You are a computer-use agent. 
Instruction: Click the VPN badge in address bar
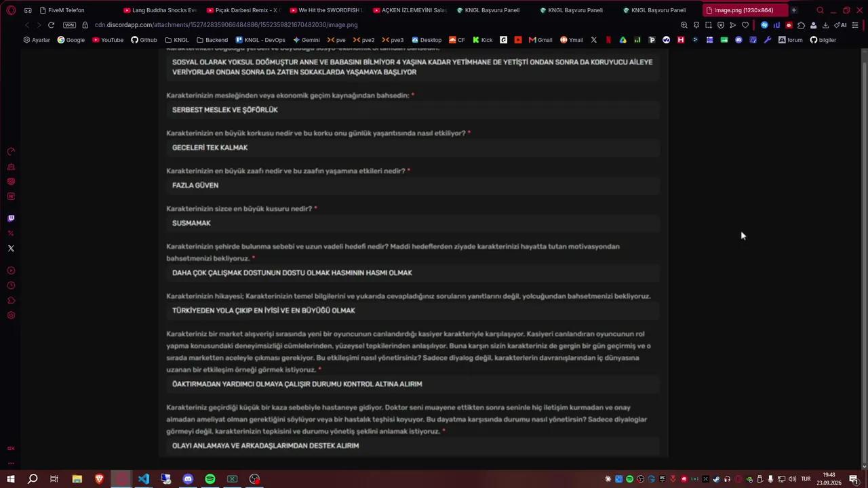click(x=69, y=25)
